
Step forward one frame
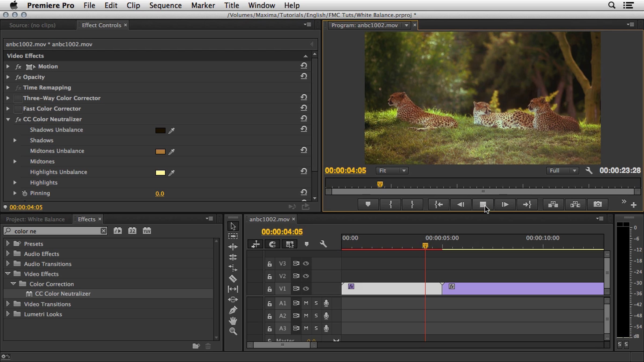[505, 204]
